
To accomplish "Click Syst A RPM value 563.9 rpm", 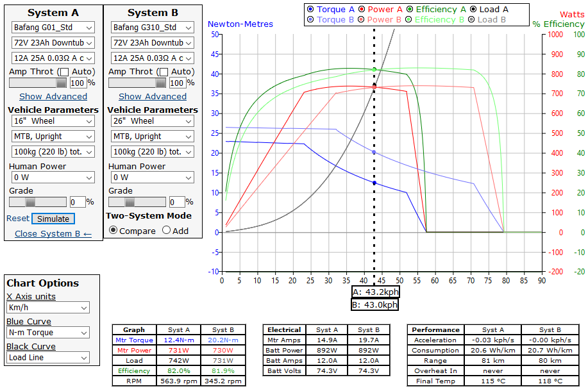I will pyautogui.click(x=179, y=381).
